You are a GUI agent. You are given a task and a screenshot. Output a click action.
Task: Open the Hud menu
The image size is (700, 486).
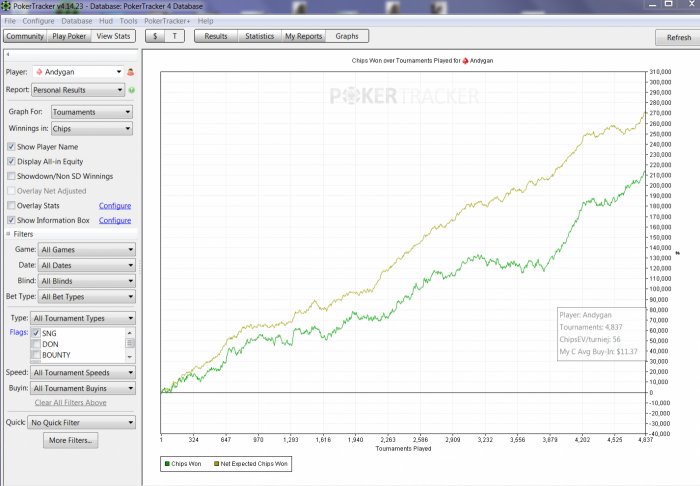(106, 21)
